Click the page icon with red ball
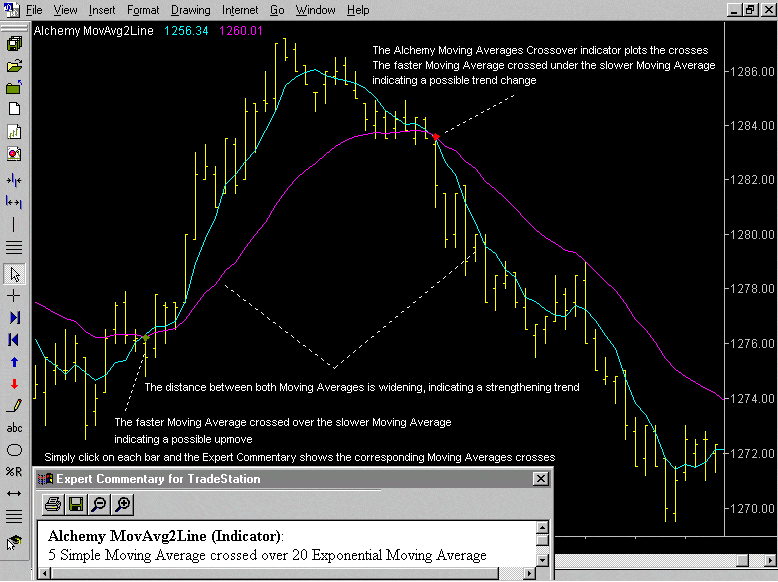778x582 pixels. click(x=14, y=154)
